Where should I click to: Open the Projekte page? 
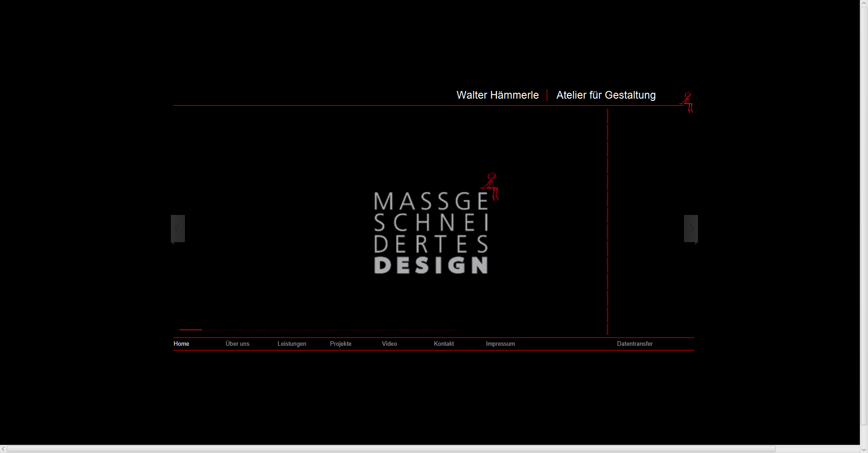[340, 344]
